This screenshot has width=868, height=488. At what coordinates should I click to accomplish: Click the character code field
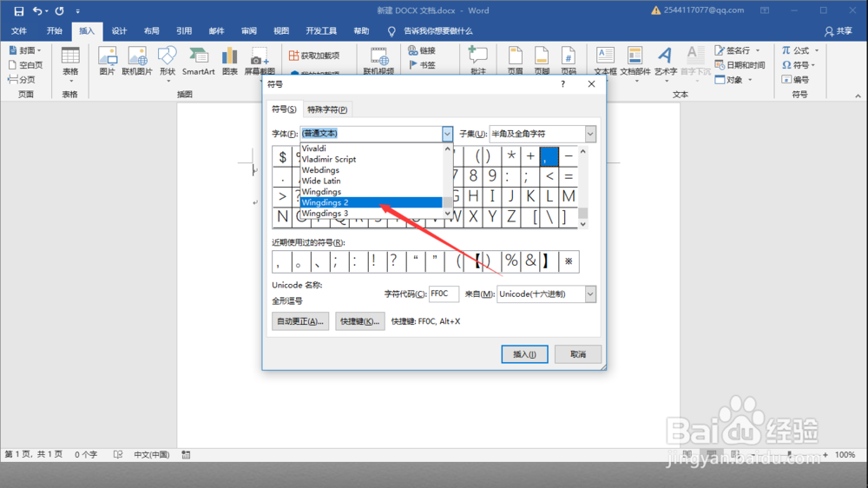[x=444, y=294]
